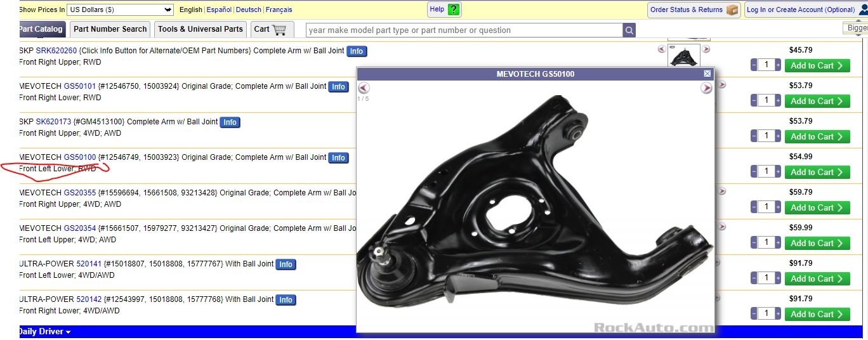
Task: Next thumbnail arrow for SRK620260 row
Action: 706,49
